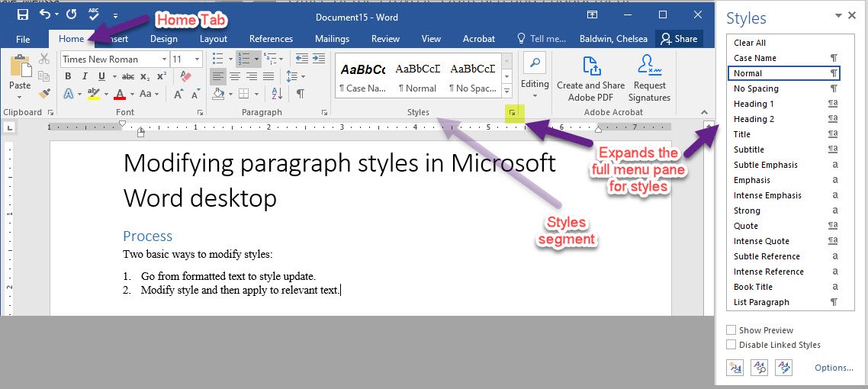Open font color red A dropdown

pyautogui.click(x=132, y=94)
